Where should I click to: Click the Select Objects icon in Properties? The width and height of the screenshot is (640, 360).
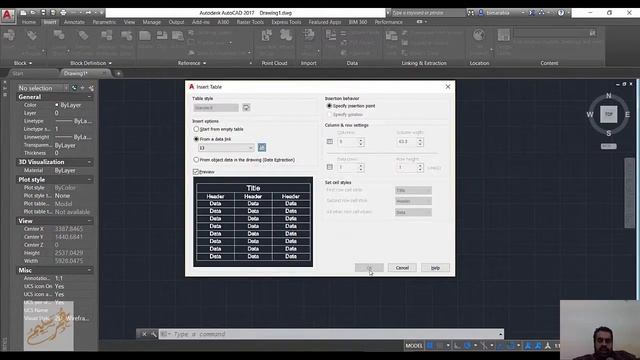[82, 88]
